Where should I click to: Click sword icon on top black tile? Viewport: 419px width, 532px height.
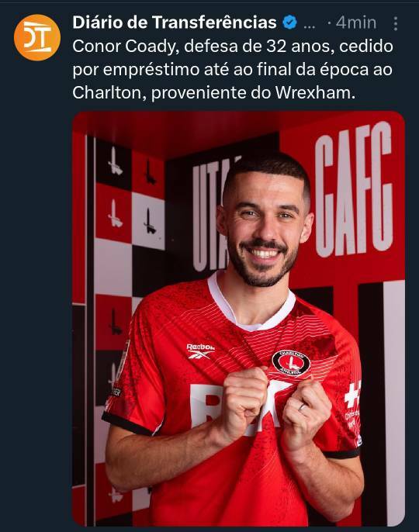click(115, 161)
